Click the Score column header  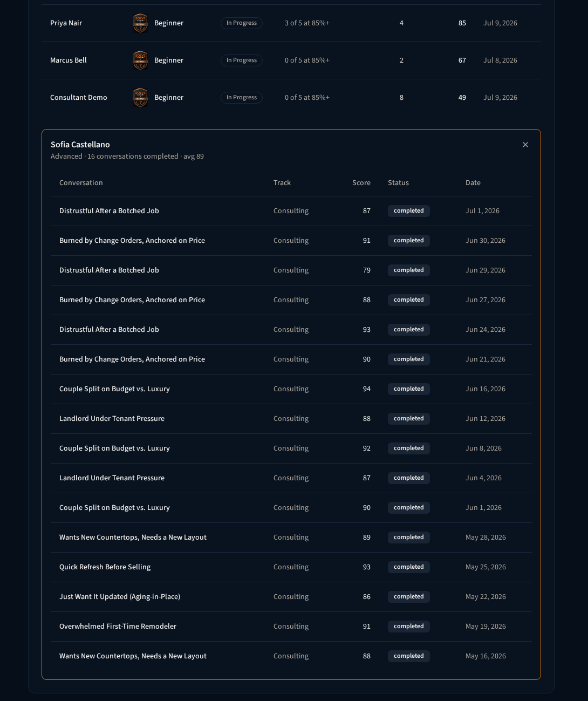click(x=361, y=183)
